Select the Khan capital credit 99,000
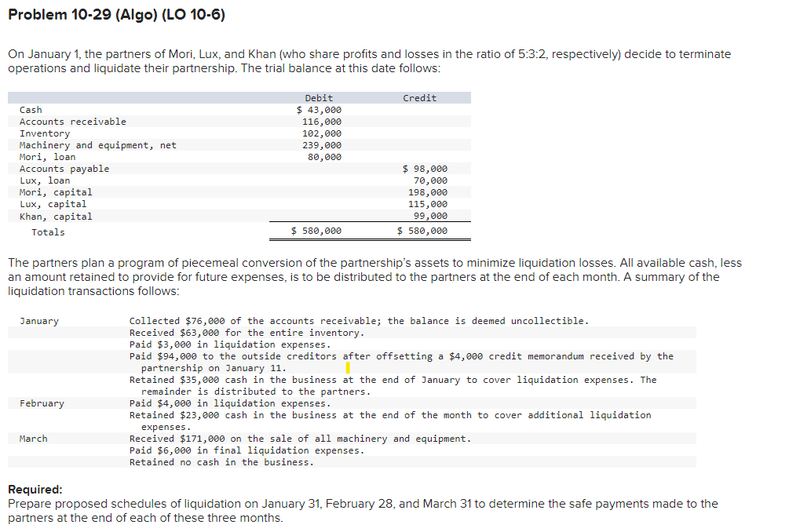This screenshot has width=811, height=532. 430,216
